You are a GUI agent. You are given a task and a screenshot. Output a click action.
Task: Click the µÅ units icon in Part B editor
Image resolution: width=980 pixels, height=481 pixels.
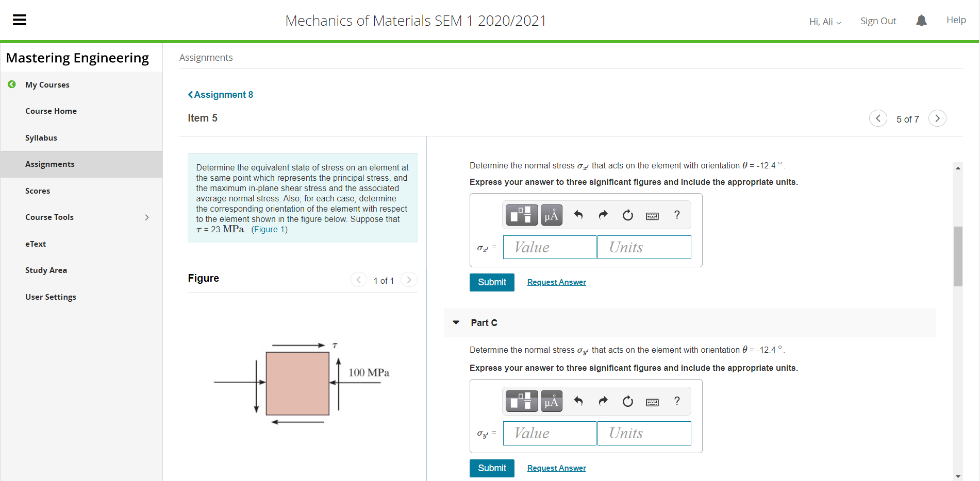point(551,215)
